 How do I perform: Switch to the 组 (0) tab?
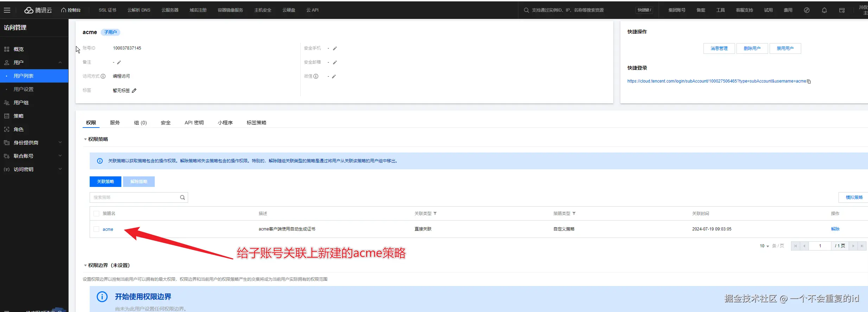click(x=140, y=123)
